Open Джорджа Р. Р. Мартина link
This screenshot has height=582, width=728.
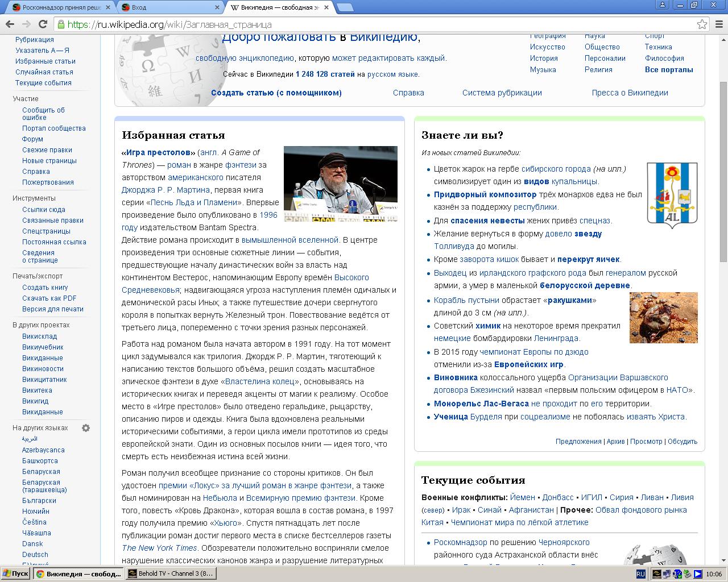[166, 190]
